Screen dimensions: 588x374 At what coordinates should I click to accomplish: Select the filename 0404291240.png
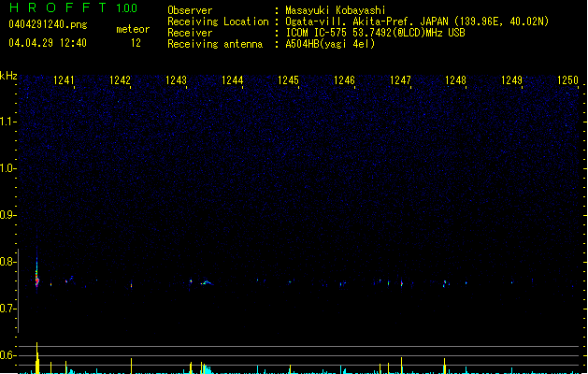pos(48,24)
